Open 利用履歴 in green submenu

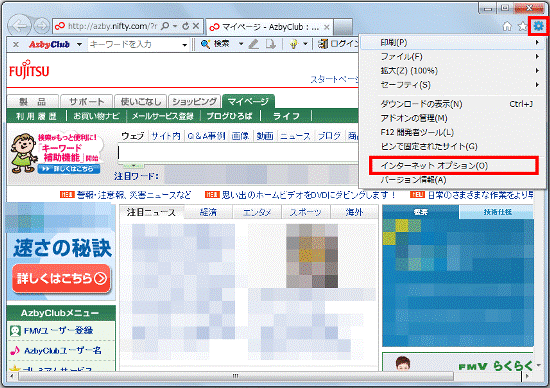pos(36,116)
